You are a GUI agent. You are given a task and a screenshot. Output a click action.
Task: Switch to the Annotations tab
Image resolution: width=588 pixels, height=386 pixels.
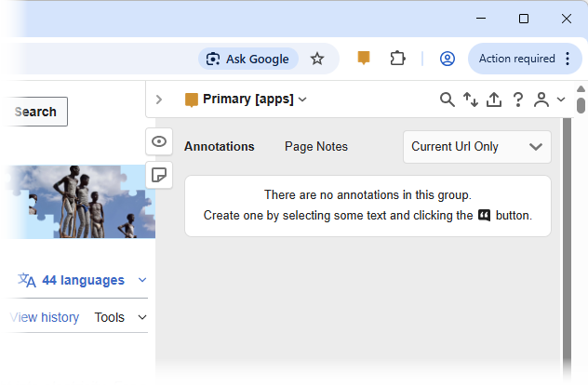tap(220, 147)
